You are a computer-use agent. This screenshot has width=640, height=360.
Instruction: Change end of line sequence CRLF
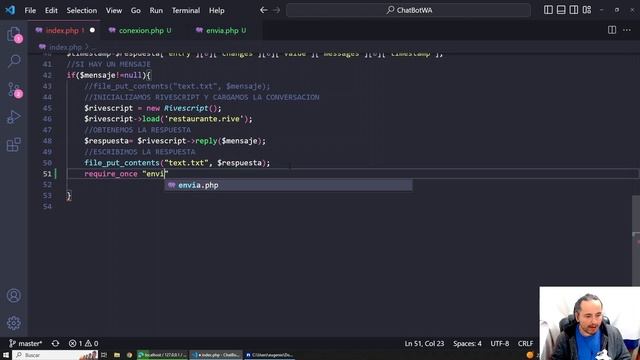click(x=525, y=344)
